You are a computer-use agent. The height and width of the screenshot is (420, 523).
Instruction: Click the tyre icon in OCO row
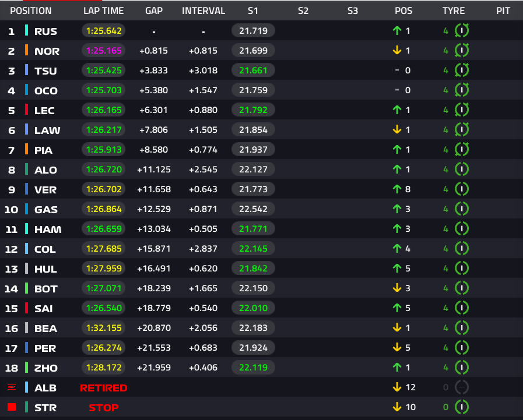462,90
